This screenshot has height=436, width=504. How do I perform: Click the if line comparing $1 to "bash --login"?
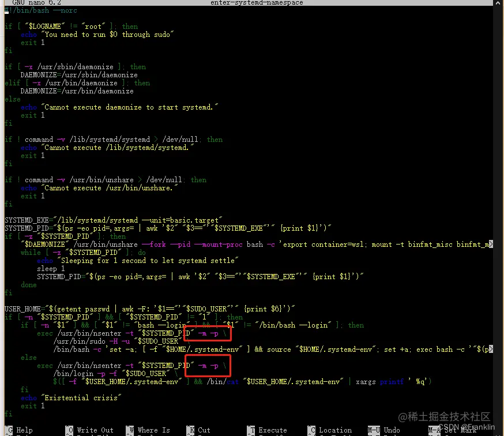point(192,325)
